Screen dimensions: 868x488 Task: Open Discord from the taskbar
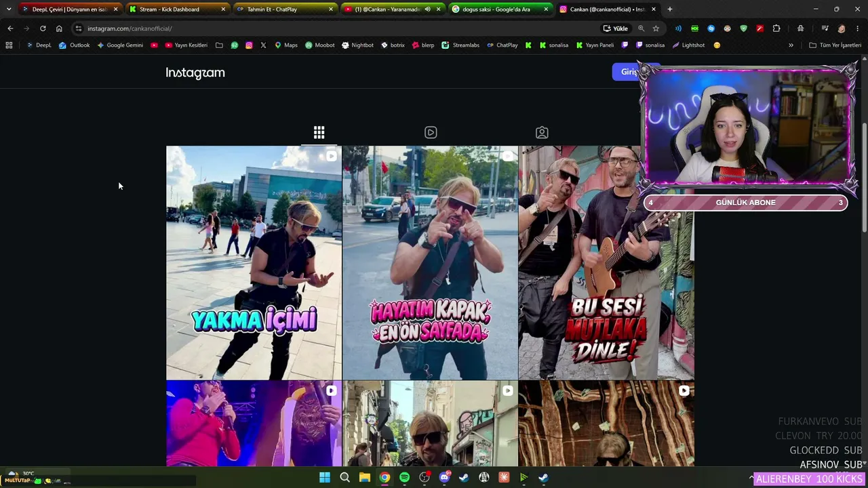tap(444, 477)
